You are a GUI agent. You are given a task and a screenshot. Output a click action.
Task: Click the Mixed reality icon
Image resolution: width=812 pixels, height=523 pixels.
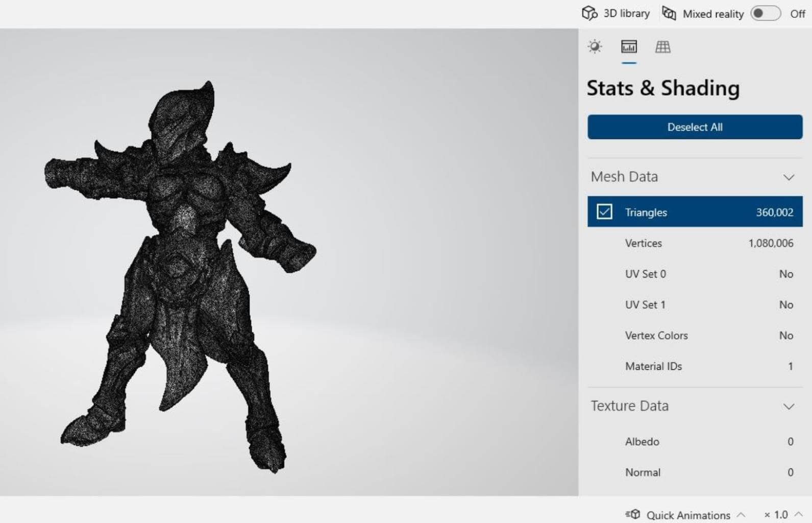669,13
